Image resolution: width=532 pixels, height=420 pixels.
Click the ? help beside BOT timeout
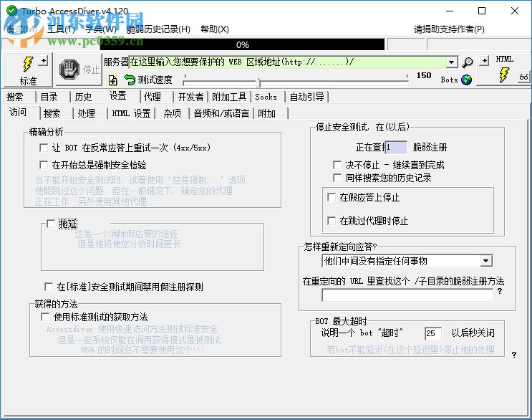pos(514,355)
